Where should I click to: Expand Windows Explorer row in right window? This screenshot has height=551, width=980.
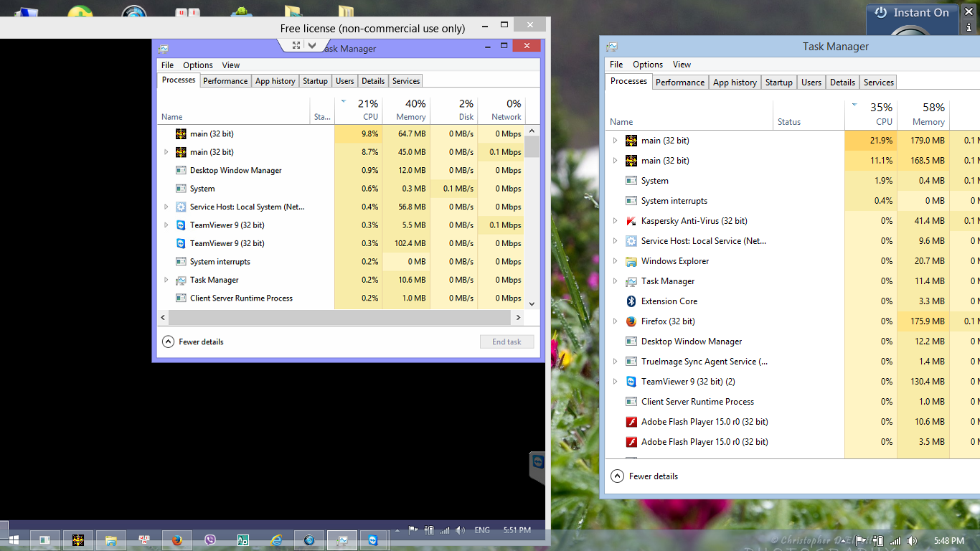tap(615, 261)
